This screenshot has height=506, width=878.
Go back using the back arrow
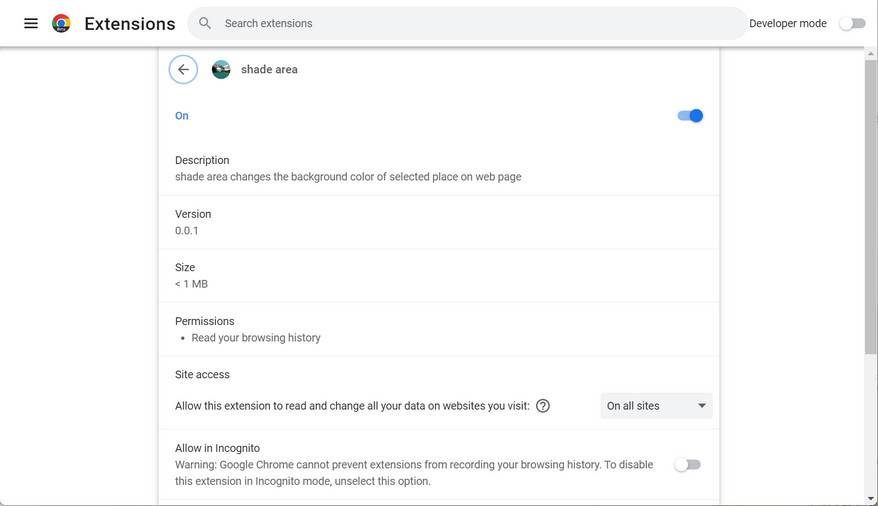pos(183,69)
